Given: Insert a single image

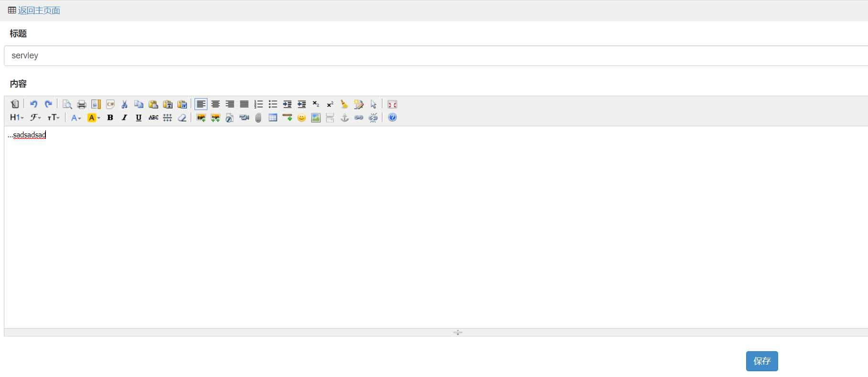Looking at the screenshot, I should click(201, 117).
